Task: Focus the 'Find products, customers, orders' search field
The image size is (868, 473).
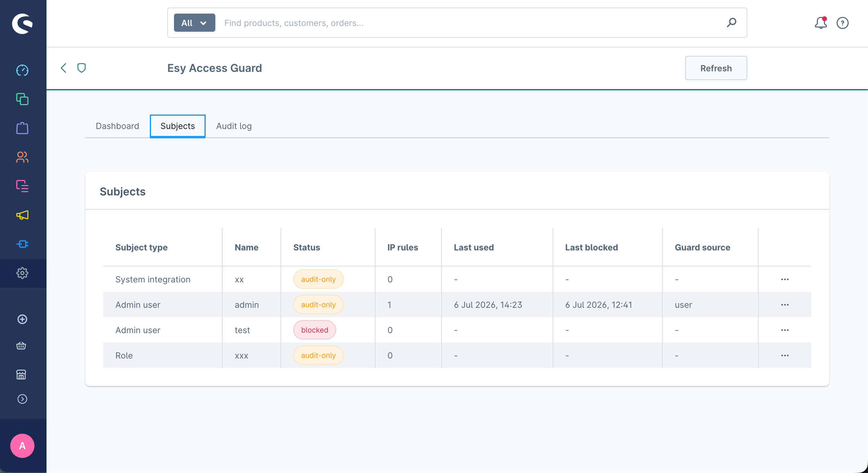Action: tap(468, 23)
